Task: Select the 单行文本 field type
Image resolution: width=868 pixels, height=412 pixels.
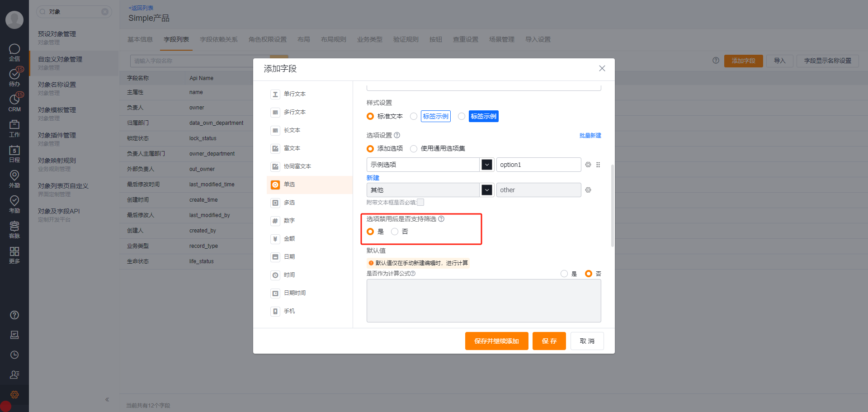Action: 294,94
